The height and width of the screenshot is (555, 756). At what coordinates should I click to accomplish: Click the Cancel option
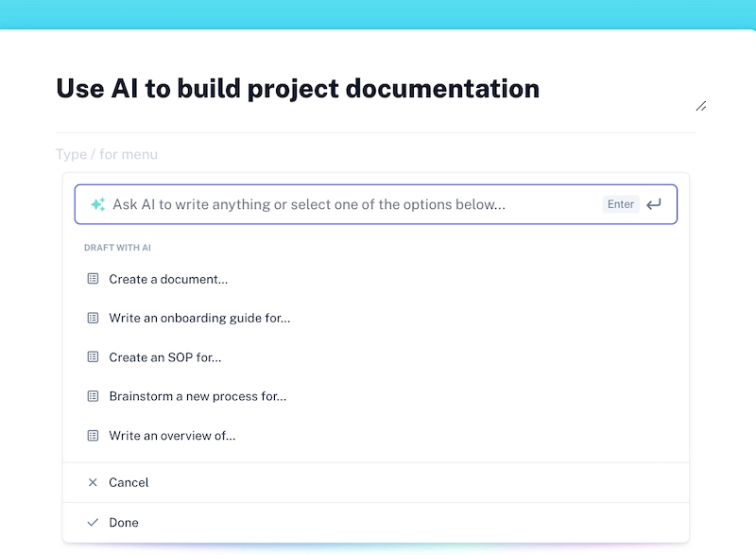[x=129, y=482]
